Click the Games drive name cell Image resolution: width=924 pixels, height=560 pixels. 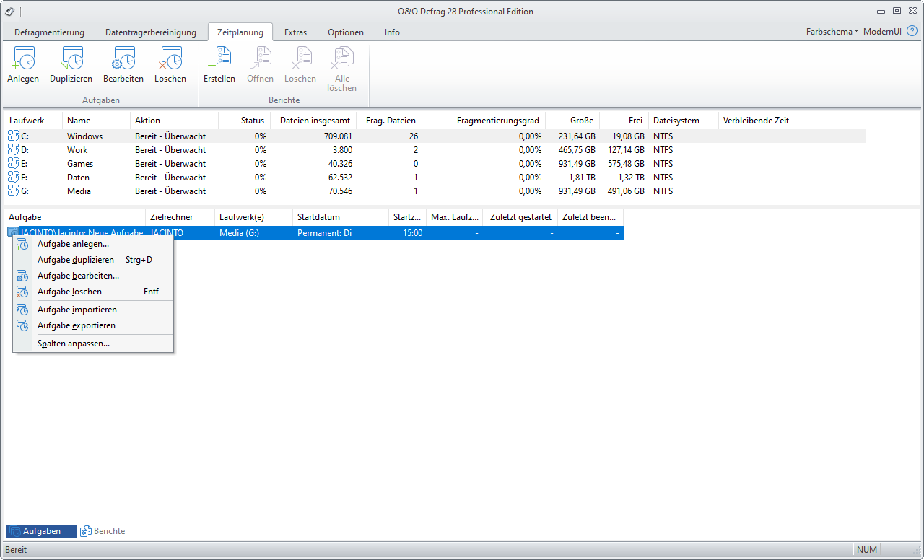point(80,163)
